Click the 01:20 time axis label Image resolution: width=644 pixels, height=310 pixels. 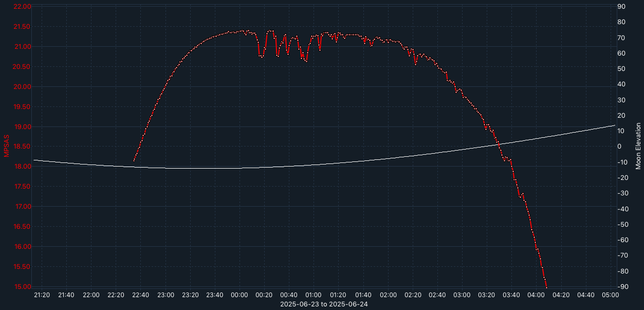point(338,295)
